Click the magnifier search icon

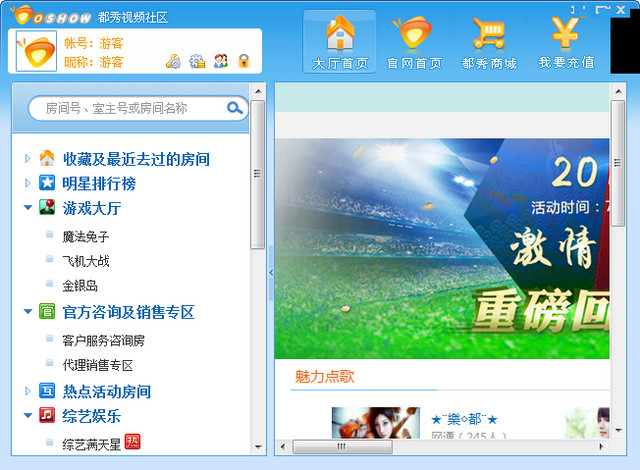point(235,108)
